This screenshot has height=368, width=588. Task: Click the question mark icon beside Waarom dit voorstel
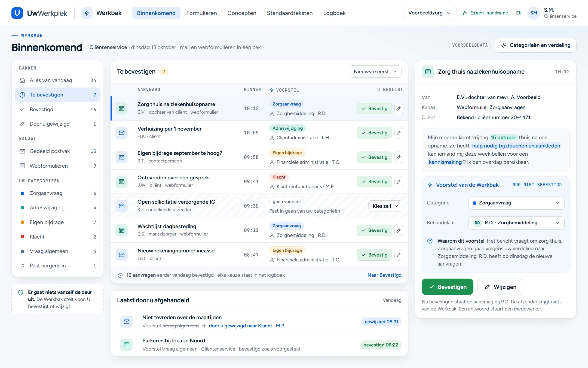pos(430,241)
